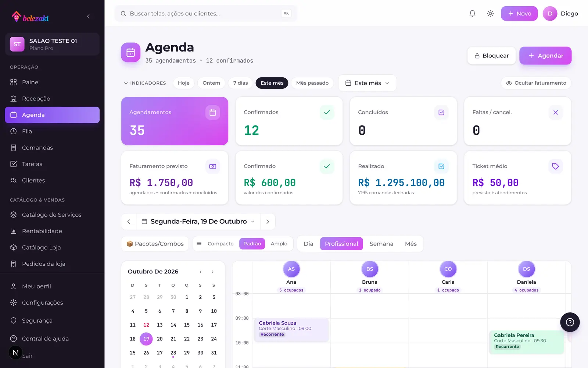The image size is (588, 368).
Task: Open Rentabilidade in the sidebar
Action: 52,231
